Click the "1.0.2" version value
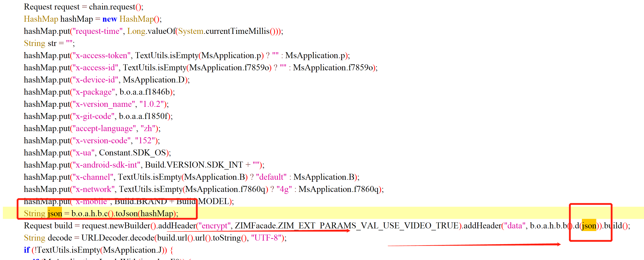The image size is (644, 260). click(152, 104)
